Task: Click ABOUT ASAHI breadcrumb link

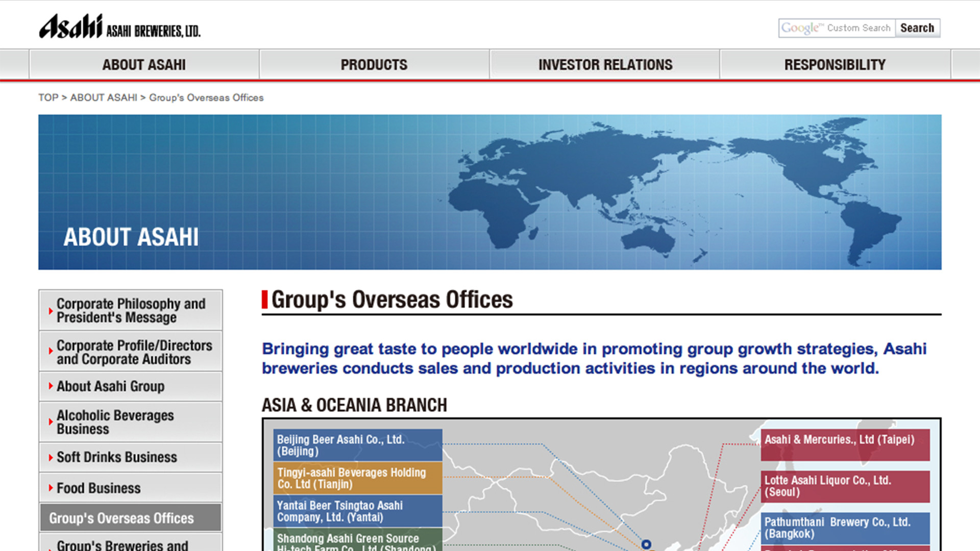Action: pos(104,97)
